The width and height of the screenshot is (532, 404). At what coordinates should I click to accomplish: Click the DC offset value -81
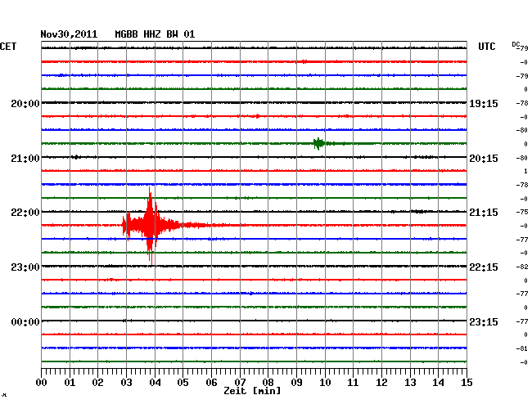click(522, 348)
